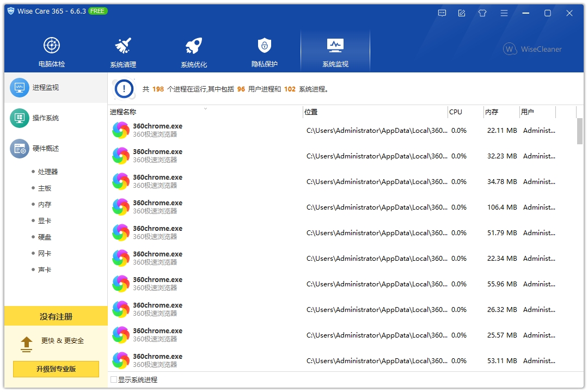Click the feedback message icon in title bar
The width and height of the screenshot is (588, 392).
442,13
